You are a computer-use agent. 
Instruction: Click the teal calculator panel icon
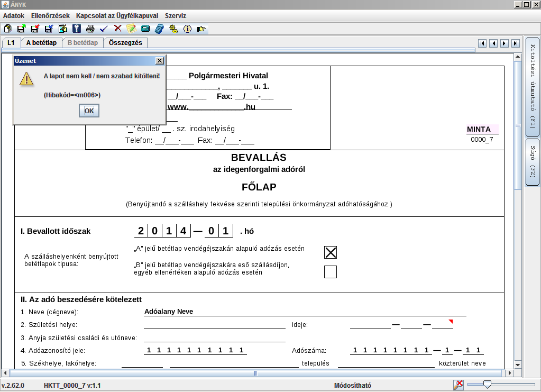point(145,29)
